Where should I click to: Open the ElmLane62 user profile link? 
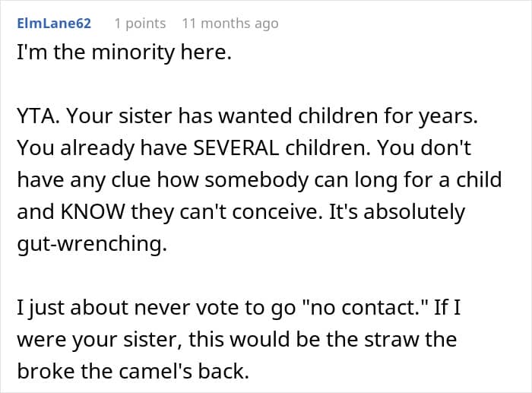[x=54, y=24]
